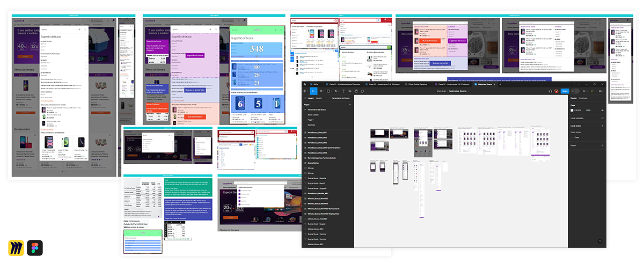Select the Pen tool in Figma
This screenshot has width=644, height=264.
coord(335,91)
